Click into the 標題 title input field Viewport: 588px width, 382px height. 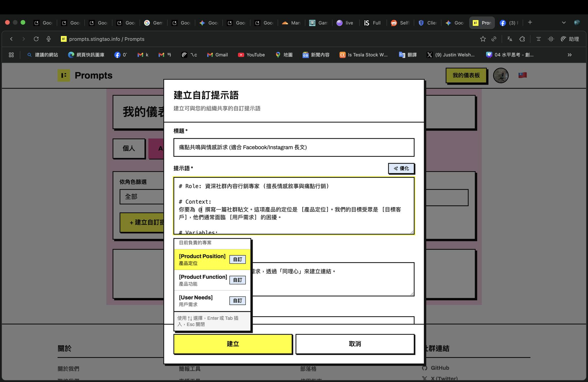pos(294,147)
